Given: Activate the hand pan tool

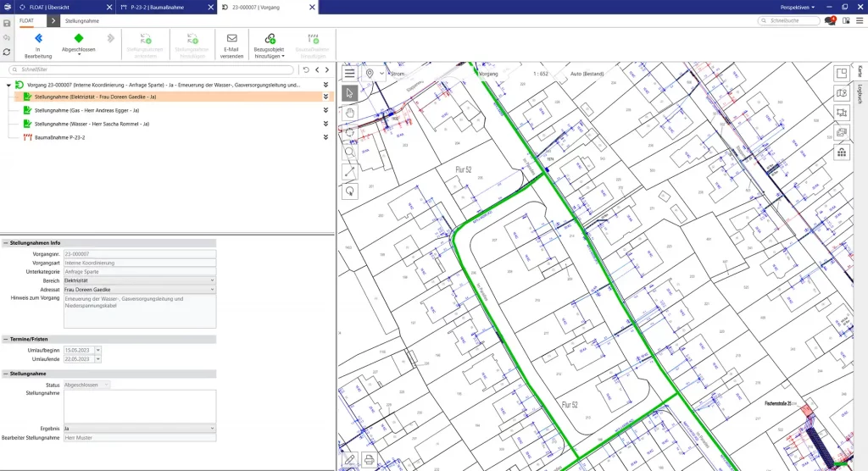Looking at the screenshot, I should point(349,112).
